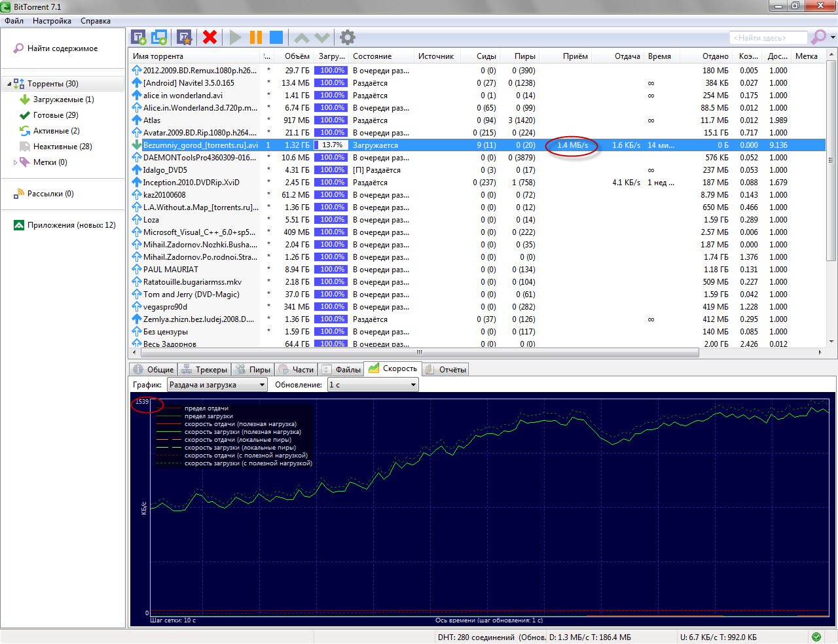Sort by 'Приём' column header
This screenshot has width=838, height=644.
tap(565, 56)
